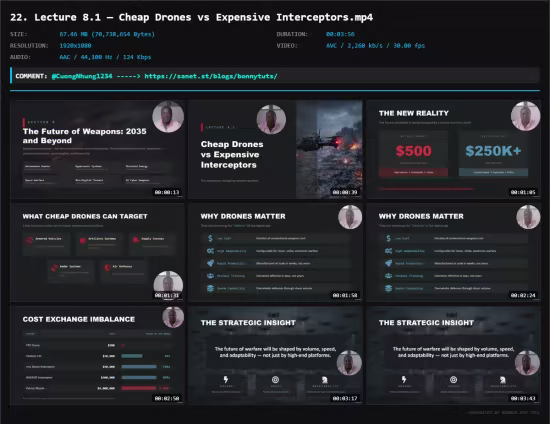
Task: Click the lightning bolt icon in the 00:03:17 slide
Action: pos(226,379)
